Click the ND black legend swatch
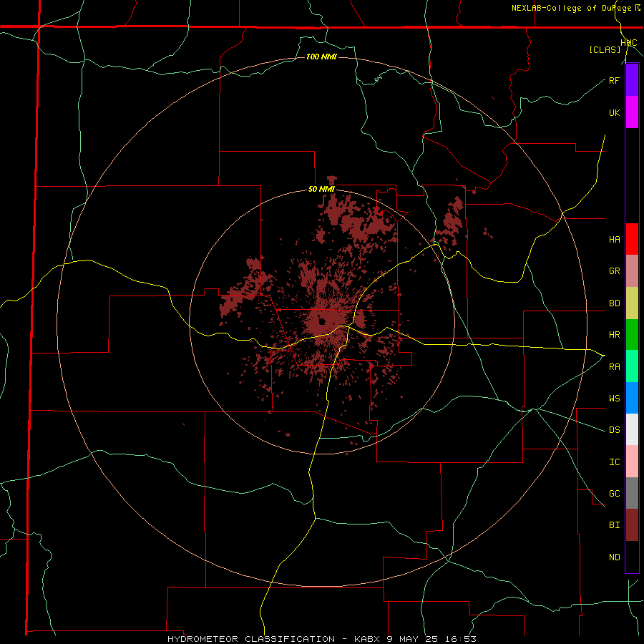 click(632, 557)
